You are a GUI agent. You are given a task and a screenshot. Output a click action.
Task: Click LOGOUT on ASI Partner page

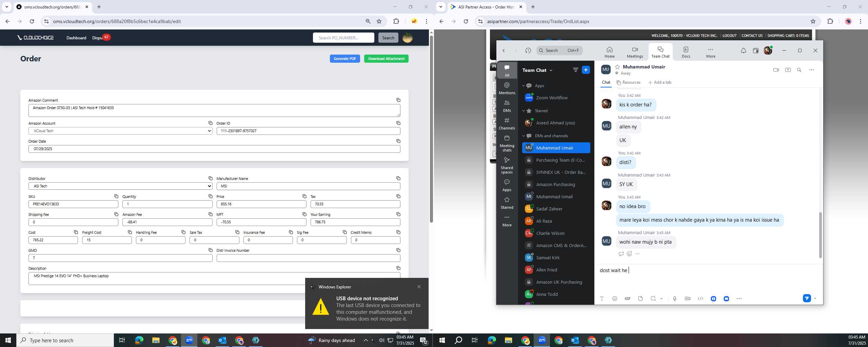729,36
